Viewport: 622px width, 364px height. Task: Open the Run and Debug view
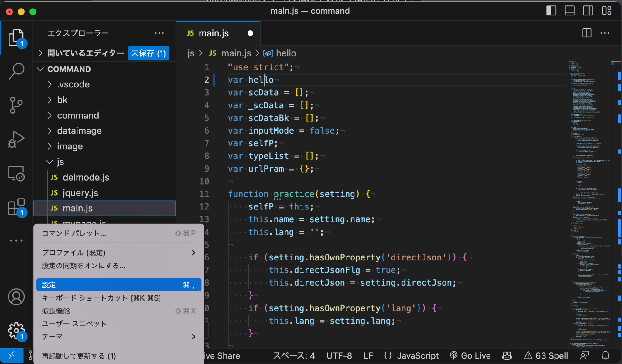click(16, 139)
